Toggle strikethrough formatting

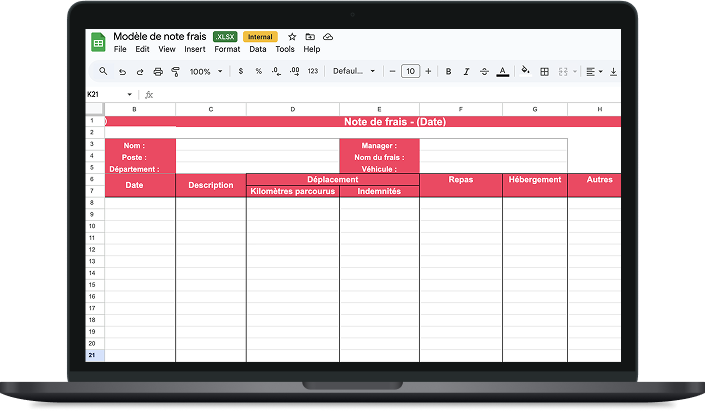pos(485,72)
